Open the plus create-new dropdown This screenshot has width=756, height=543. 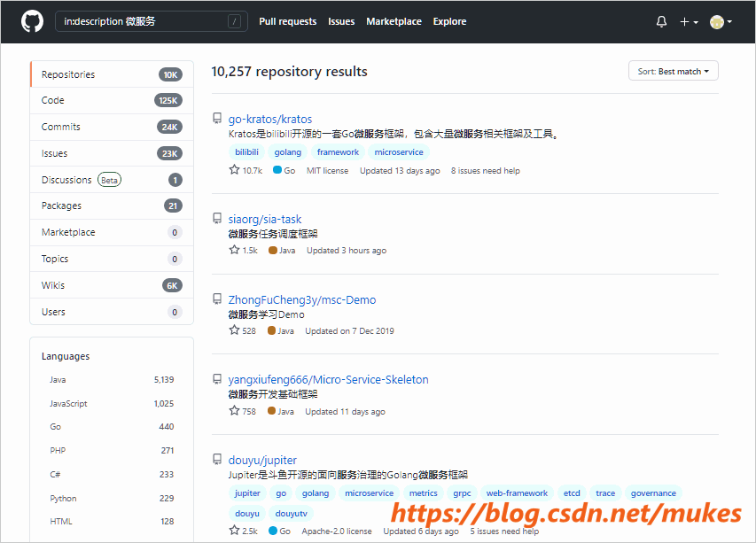coord(689,21)
